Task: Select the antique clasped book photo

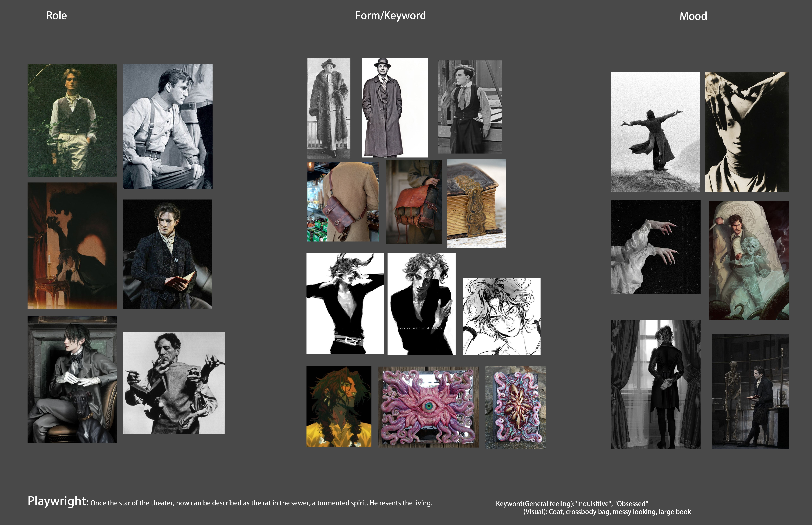Action: click(x=477, y=203)
